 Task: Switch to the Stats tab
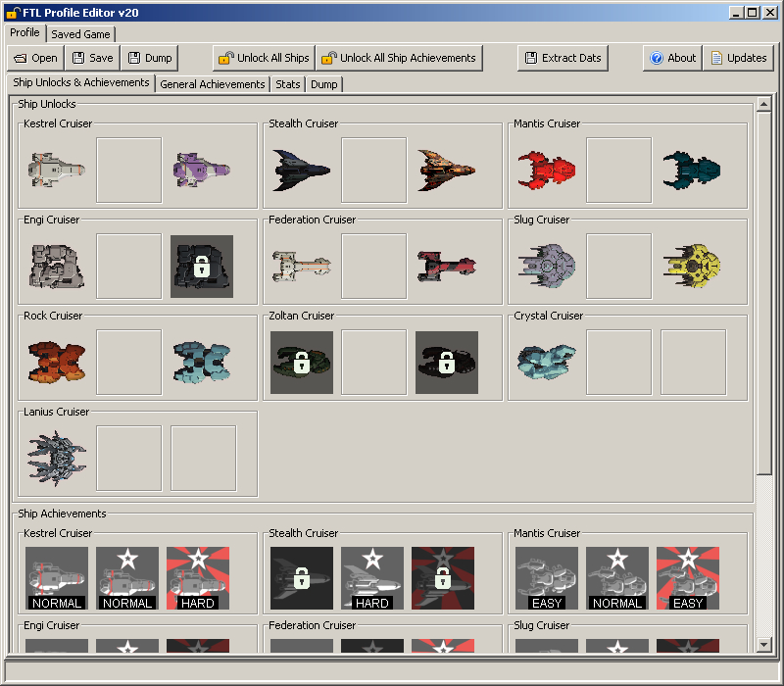point(288,84)
